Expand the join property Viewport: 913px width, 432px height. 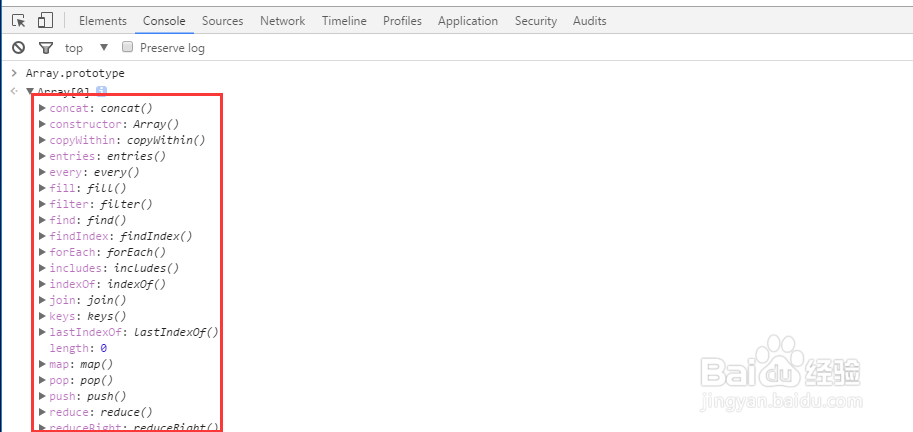42,300
